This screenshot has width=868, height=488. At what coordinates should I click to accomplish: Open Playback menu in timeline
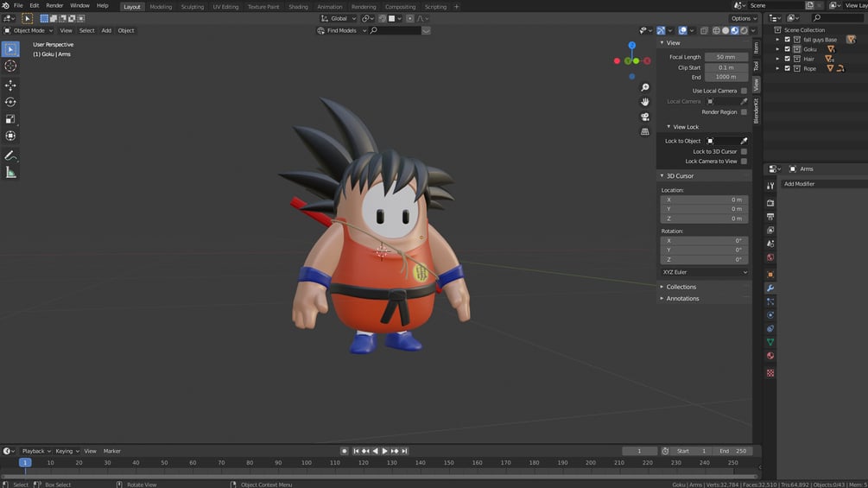pyautogui.click(x=36, y=451)
